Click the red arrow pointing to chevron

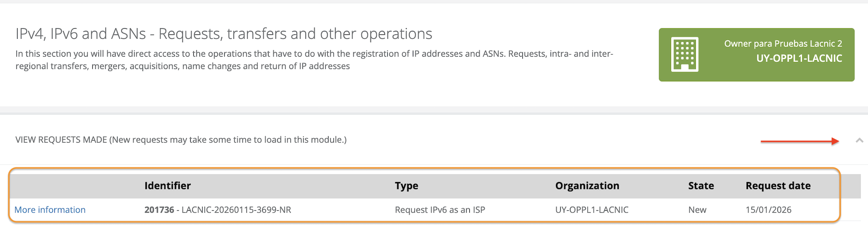click(x=800, y=141)
